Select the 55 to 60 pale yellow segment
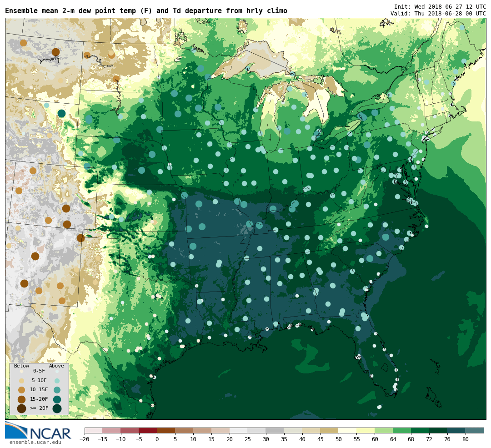The width and height of the screenshot is (491, 448). tap(366, 431)
